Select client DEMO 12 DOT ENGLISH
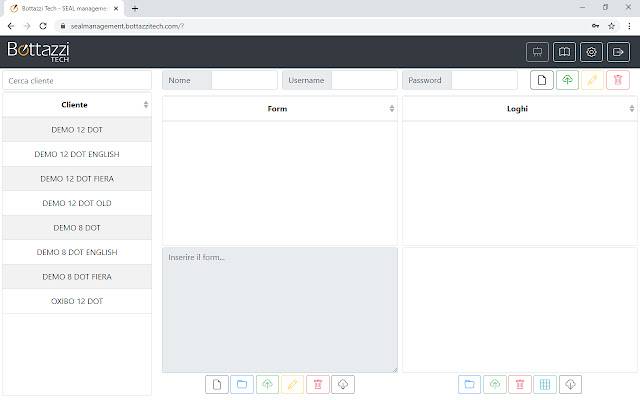The width and height of the screenshot is (640, 400). click(77, 154)
